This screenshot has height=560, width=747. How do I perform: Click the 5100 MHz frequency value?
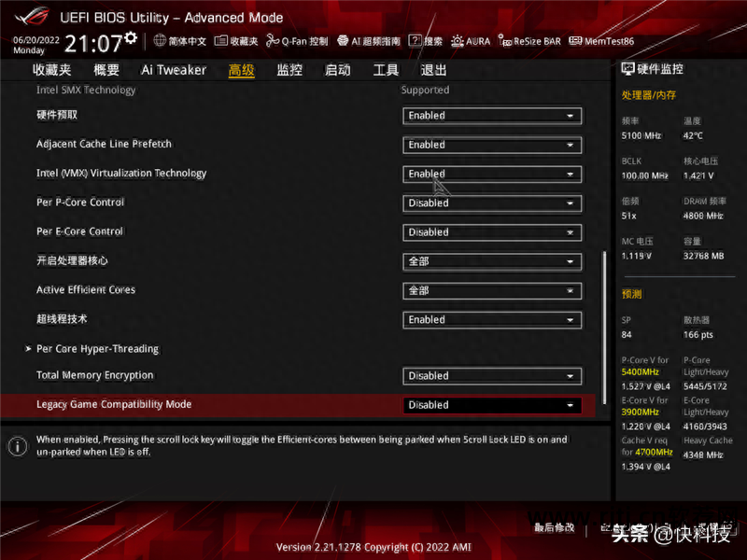pos(641,135)
